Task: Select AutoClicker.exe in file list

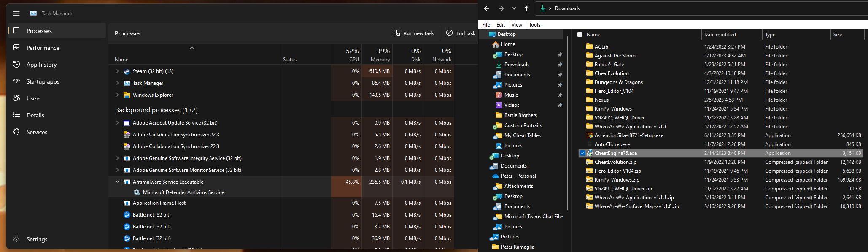Action: pyautogui.click(x=612, y=144)
